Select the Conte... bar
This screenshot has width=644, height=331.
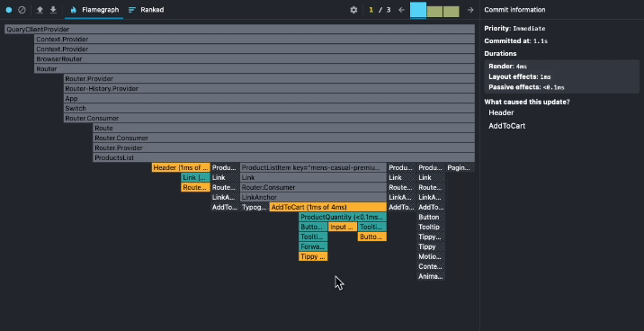click(x=431, y=266)
